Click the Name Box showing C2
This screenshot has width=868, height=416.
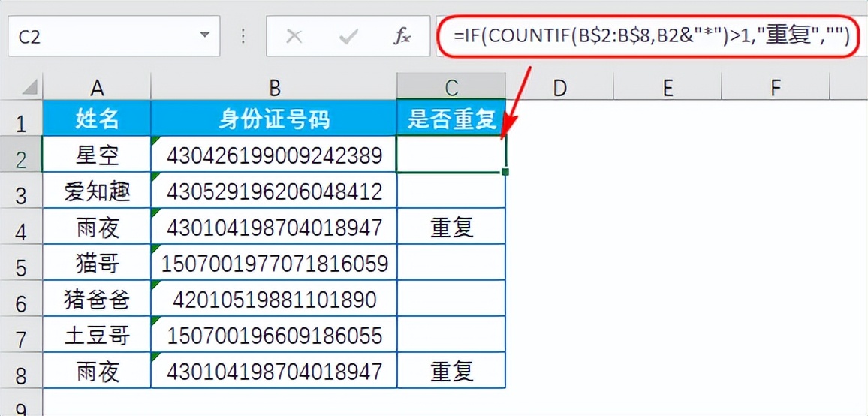tap(113, 36)
